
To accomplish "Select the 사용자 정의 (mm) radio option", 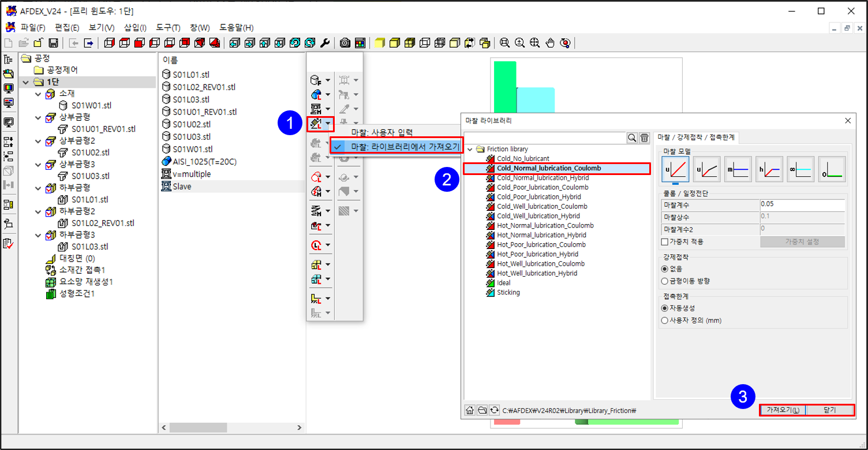I will coord(665,320).
